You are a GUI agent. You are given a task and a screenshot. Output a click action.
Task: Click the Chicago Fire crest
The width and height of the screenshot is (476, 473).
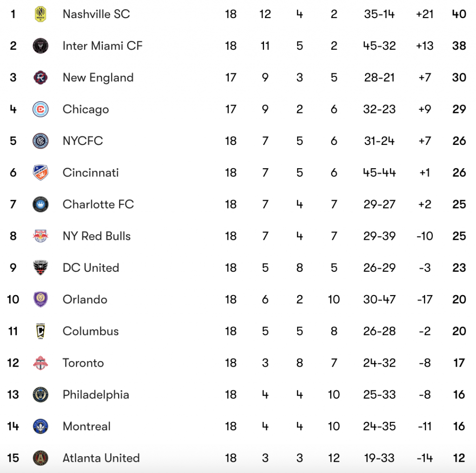tap(40, 109)
